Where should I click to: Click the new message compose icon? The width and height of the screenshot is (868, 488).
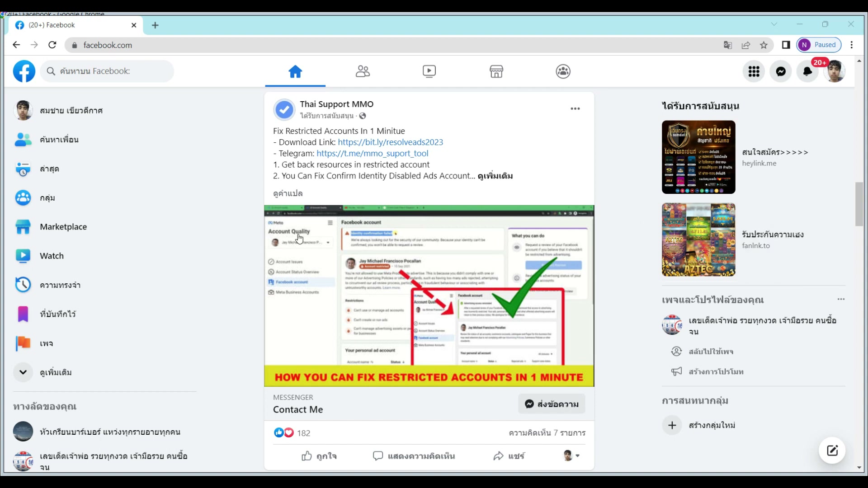click(832, 450)
